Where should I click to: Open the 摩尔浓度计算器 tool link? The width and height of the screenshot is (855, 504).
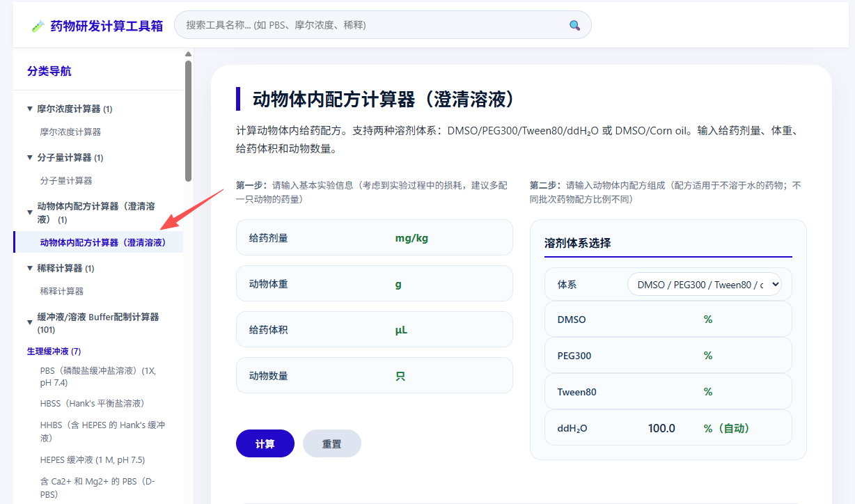[x=70, y=132]
